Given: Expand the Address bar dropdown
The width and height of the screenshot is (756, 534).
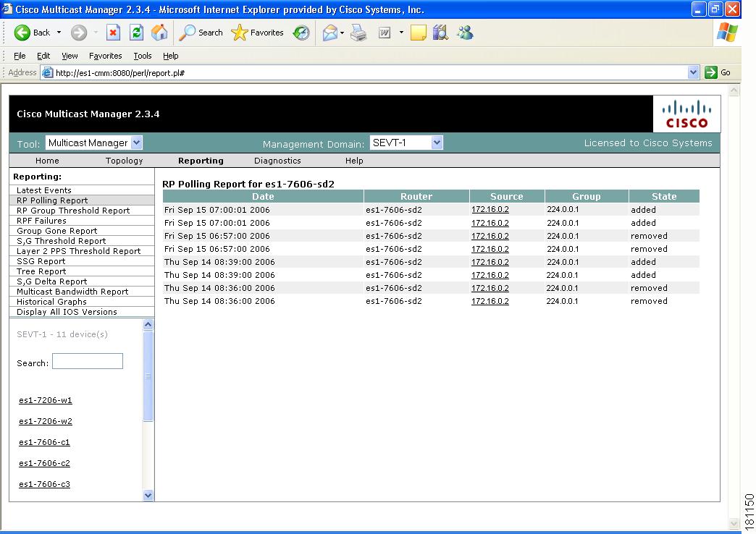Looking at the screenshot, I should click(693, 72).
